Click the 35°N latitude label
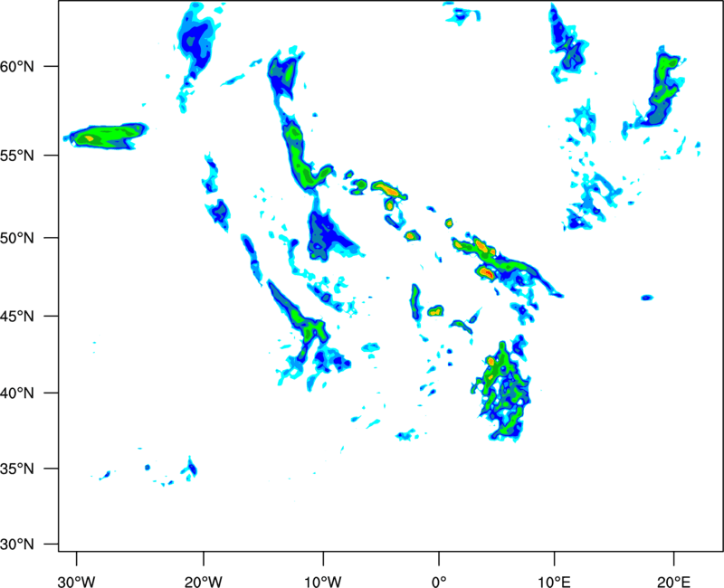724x588 pixels. tap(17, 469)
